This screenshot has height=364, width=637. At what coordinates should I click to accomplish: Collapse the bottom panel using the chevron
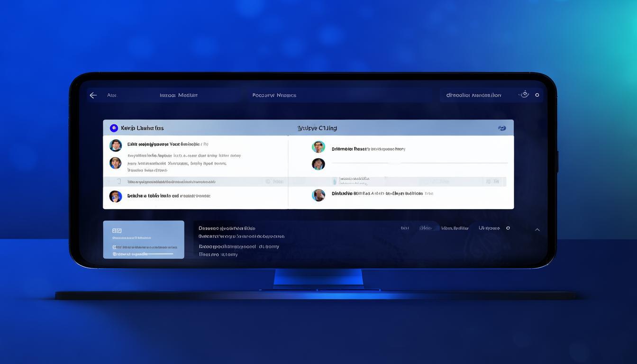537,229
